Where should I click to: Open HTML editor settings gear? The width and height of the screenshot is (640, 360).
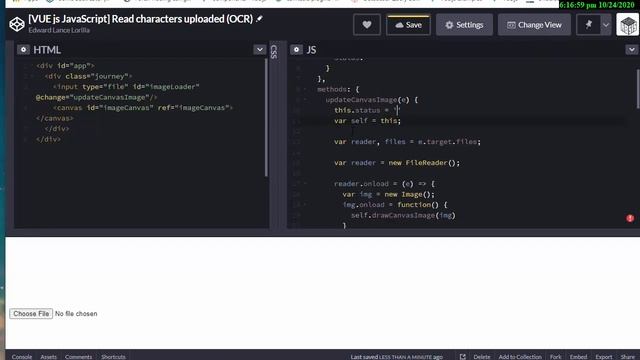23,50
